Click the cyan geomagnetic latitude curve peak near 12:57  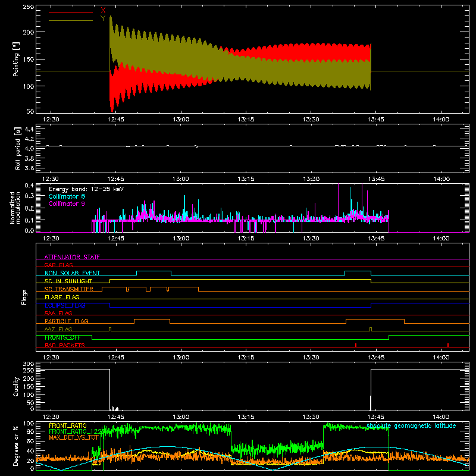[167, 447]
